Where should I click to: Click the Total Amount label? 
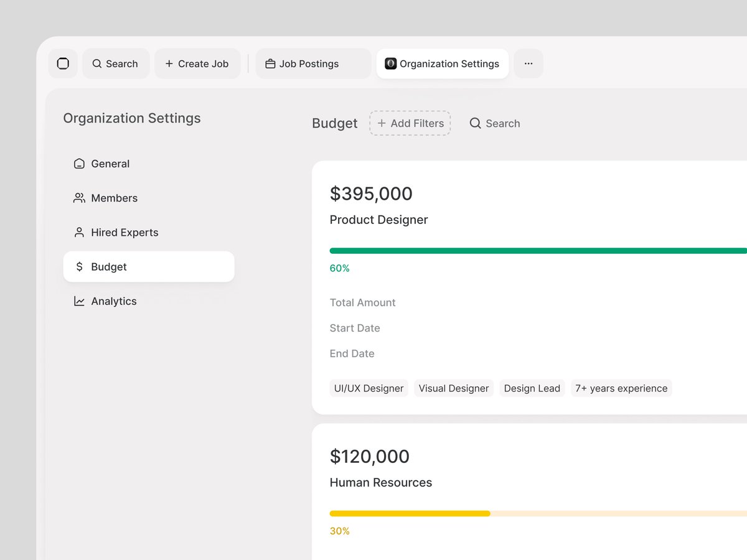pos(363,302)
